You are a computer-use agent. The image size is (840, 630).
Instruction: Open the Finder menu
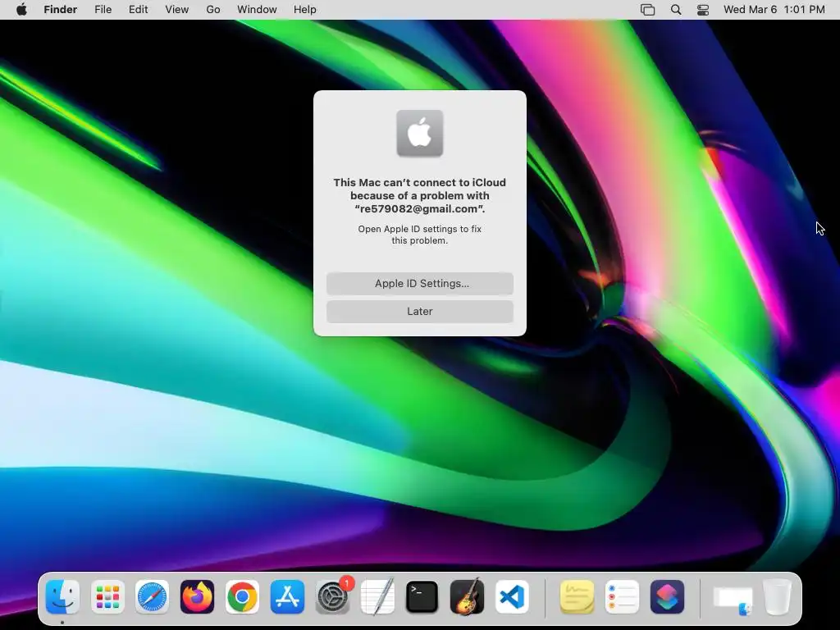(x=61, y=10)
